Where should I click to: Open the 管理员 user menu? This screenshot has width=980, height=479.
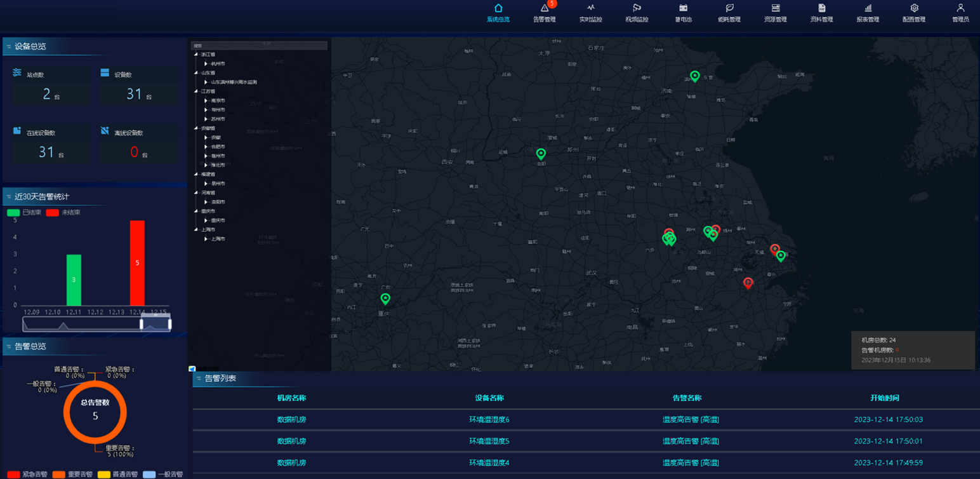click(x=960, y=13)
